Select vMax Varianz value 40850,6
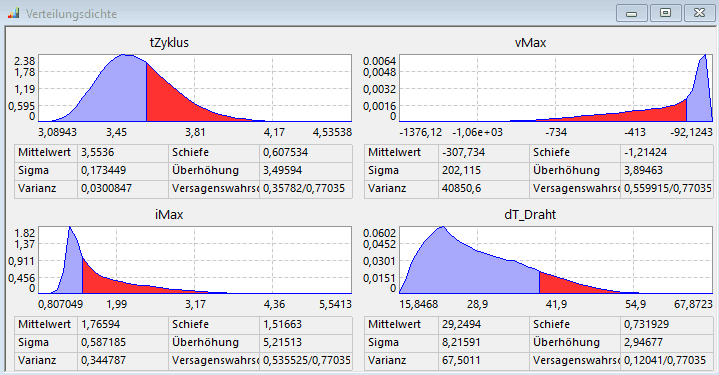 [x=461, y=188]
